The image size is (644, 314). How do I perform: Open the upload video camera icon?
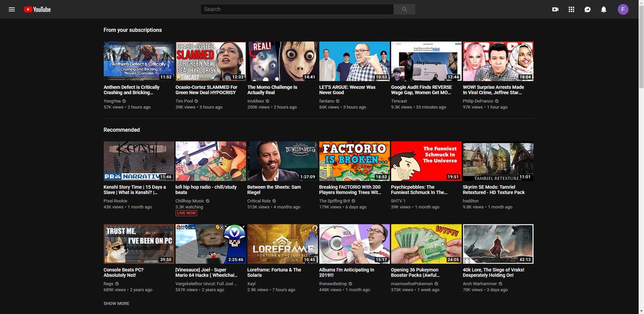555,9
